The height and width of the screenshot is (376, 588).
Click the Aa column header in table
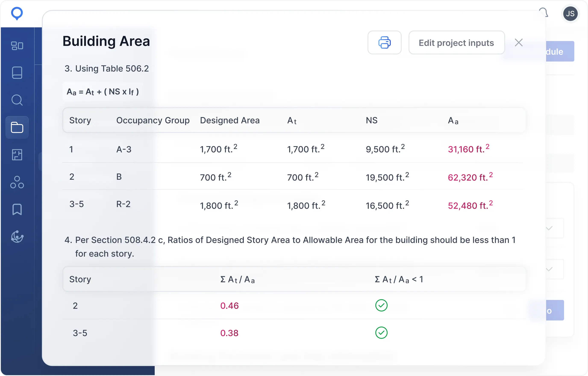click(x=453, y=120)
